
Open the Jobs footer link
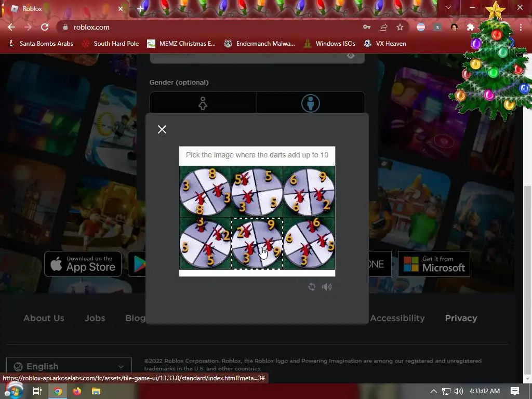tap(95, 318)
